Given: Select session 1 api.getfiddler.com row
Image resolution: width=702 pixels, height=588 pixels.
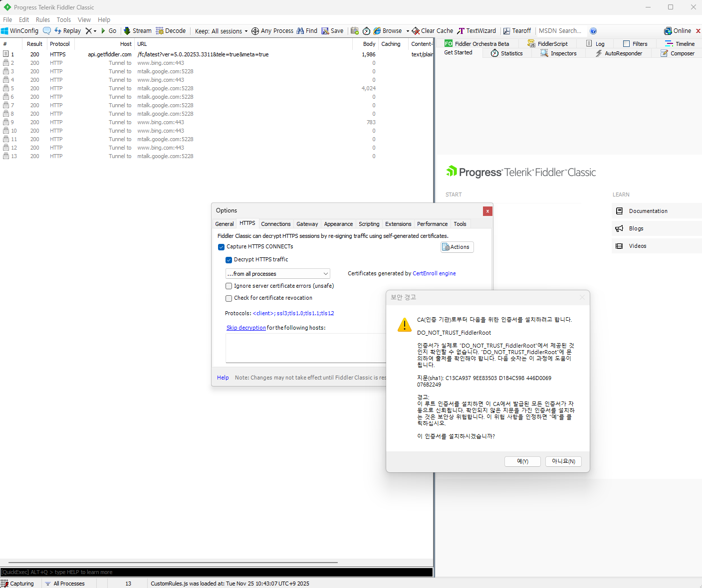Looking at the screenshot, I should [217, 54].
